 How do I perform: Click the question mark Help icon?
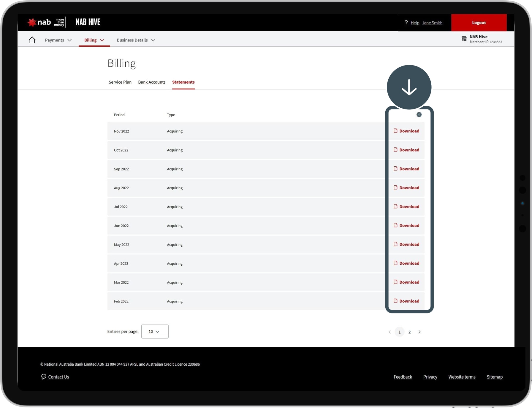point(406,23)
